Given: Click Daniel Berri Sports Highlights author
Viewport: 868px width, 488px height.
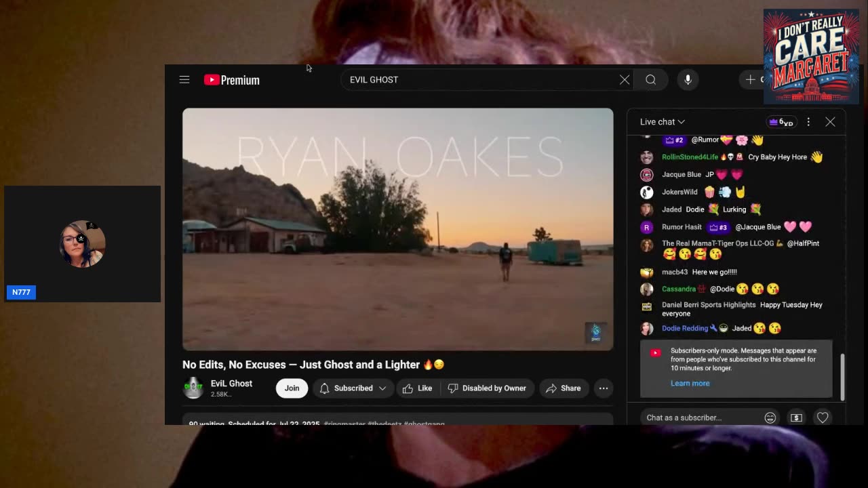Looking at the screenshot, I should [709, 305].
